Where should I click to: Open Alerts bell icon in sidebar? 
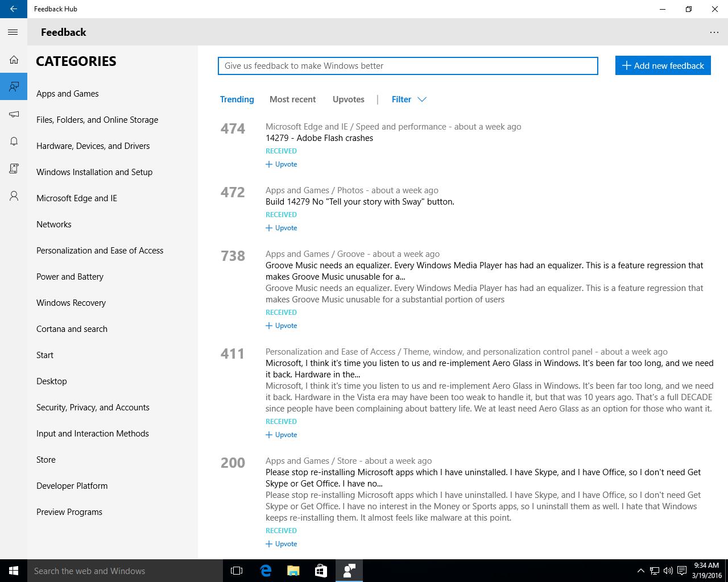point(14,142)
